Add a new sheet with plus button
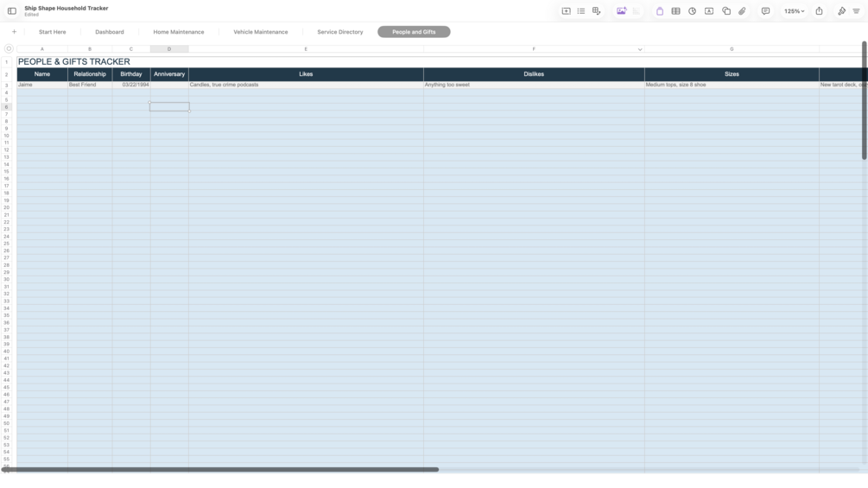Viewport: 868px width, 488px height. (x=14, y=32)
